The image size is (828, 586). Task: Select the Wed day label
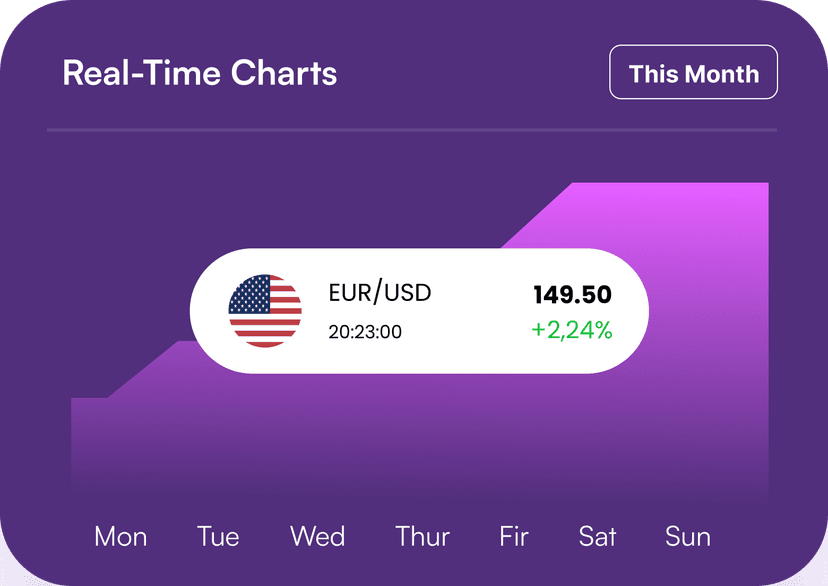[317, 536]
